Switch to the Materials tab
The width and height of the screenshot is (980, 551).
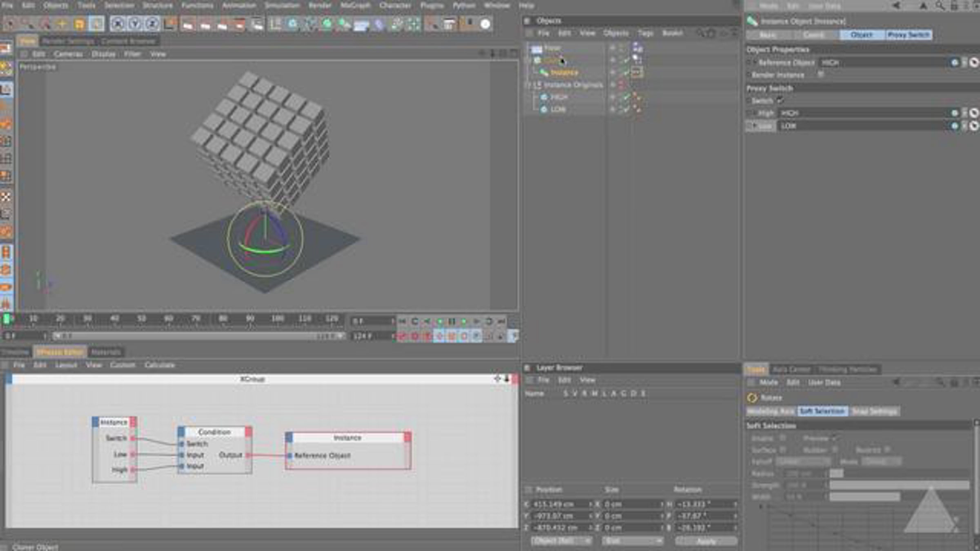point(106,352)
